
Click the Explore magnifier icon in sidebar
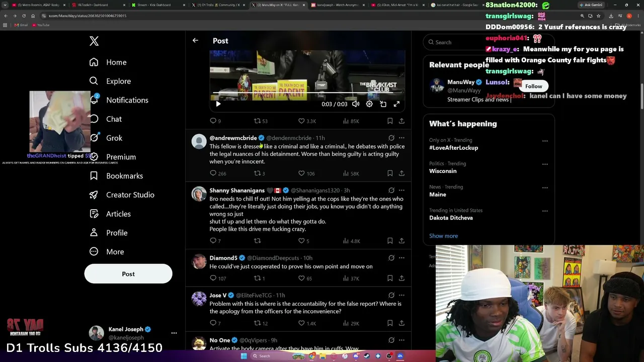tap(94, 81)
